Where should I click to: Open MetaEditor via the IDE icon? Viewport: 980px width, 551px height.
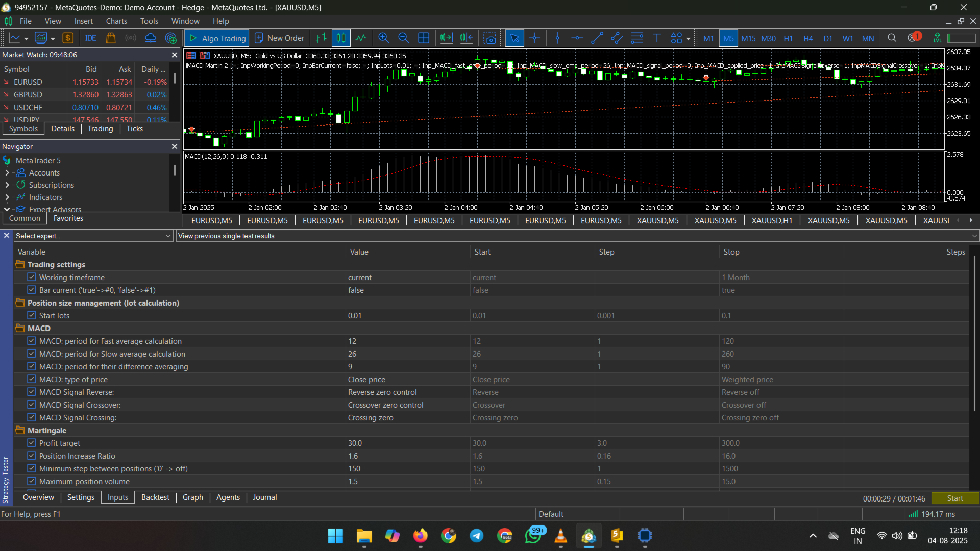point(91,38)
